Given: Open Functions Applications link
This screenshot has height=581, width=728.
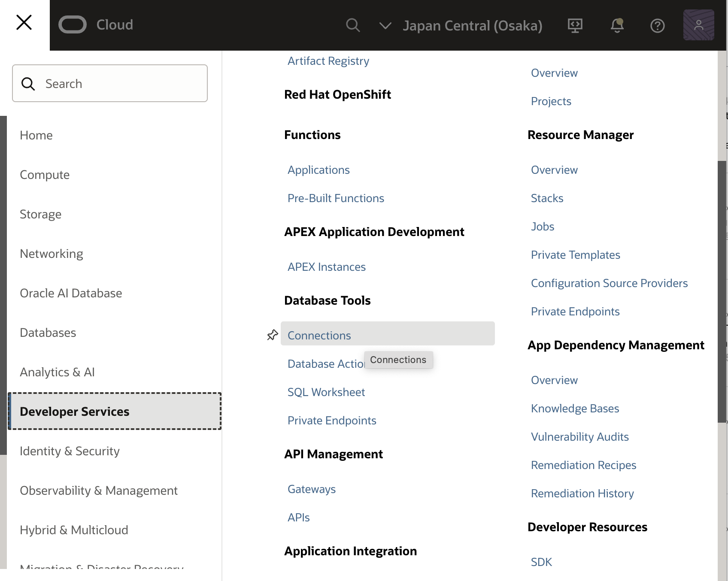Looking at the screenshot, I should 318,170.
